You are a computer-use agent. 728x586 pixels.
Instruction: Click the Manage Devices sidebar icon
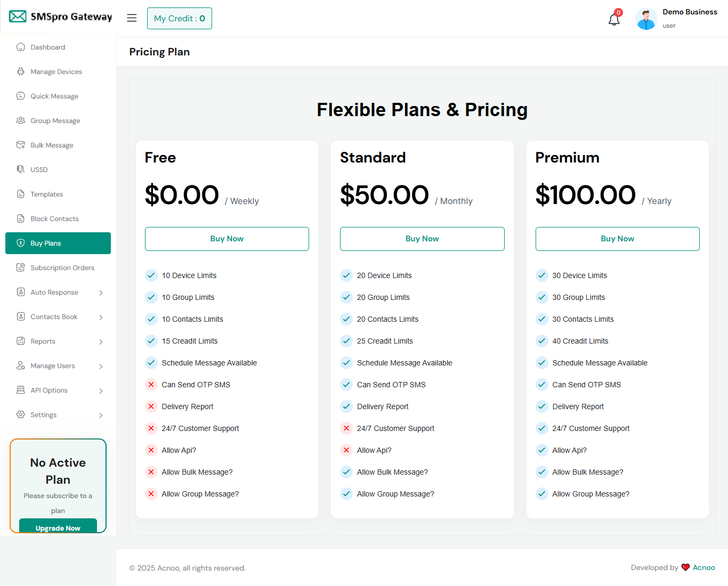point(21,71)
